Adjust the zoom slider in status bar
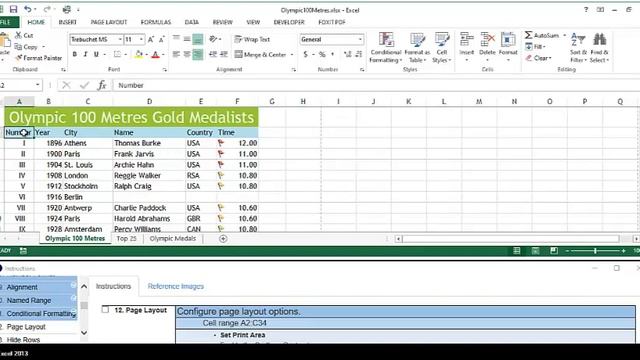 click(x=596, y=251)
